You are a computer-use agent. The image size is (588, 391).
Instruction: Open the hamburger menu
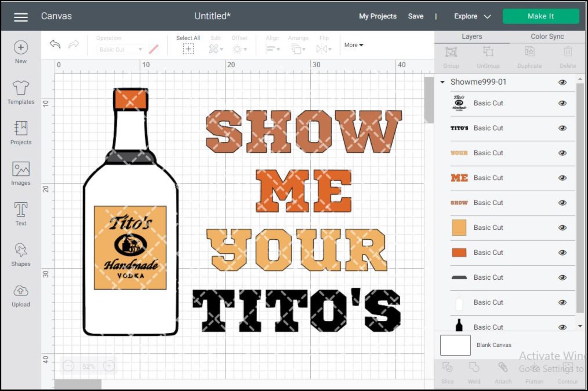point(21,17)
